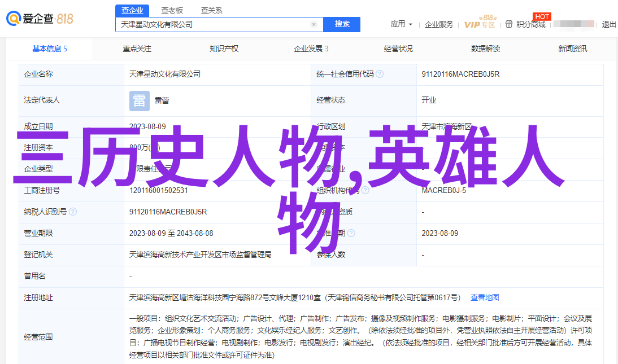Open the 重点关注 tab
Screen dimensions: 618x364
tap(137, 49)
